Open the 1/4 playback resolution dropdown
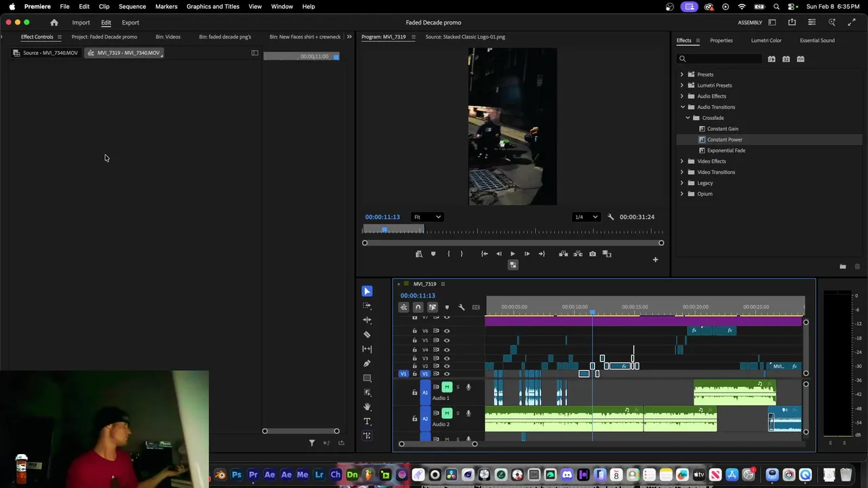This screenshot has height=488, width=868. pyautogui.click(x=586, y=217)
